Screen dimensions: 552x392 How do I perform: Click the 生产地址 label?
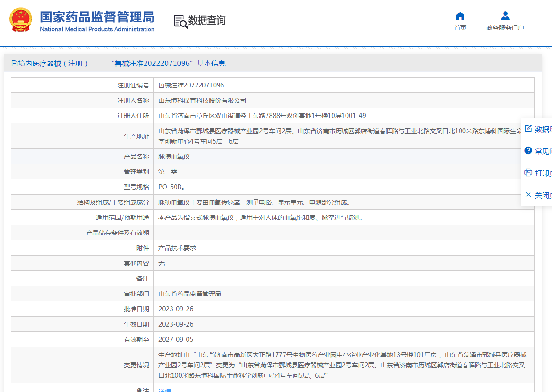click(x=136, y=136)
